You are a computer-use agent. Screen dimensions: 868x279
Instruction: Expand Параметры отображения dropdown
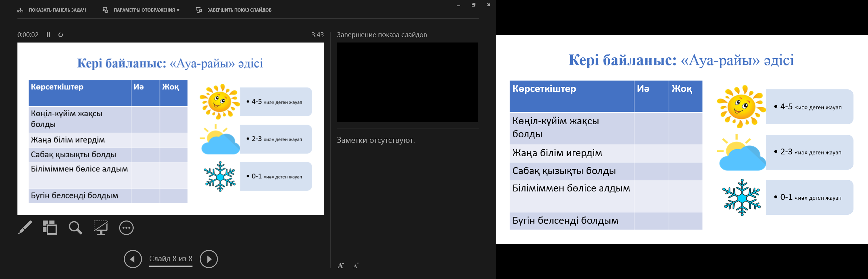click(x=142, y=10)
